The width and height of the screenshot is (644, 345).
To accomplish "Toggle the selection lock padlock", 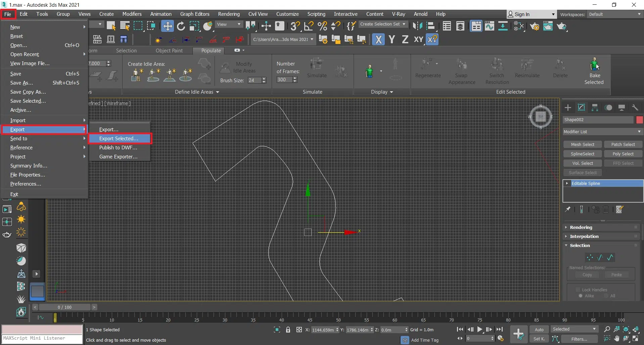I will click(288, 330).
